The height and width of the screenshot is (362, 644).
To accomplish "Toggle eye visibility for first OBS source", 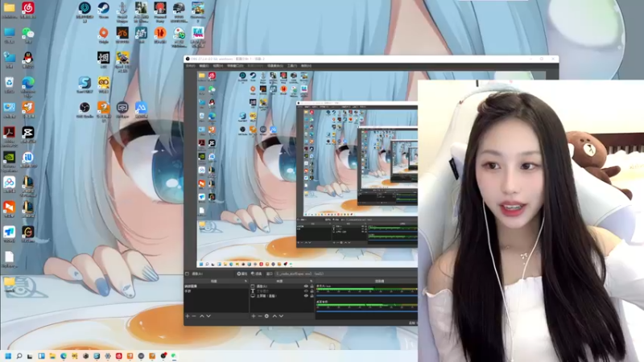I will click(306, 286).
